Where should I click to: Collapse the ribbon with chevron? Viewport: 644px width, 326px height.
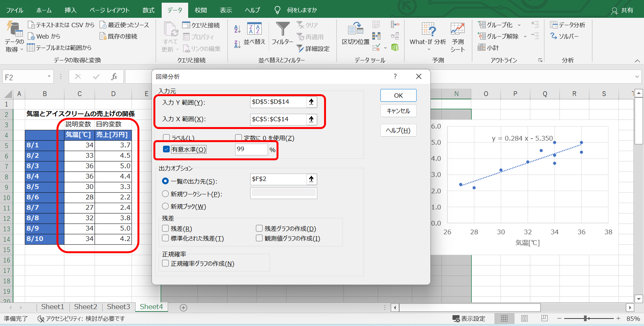(637, 61)
